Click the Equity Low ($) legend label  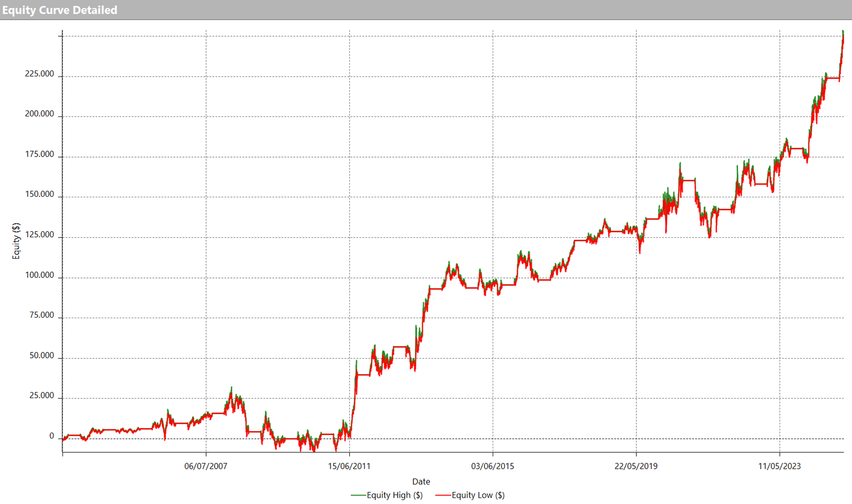pyautogui.click(x=478, y=495)
